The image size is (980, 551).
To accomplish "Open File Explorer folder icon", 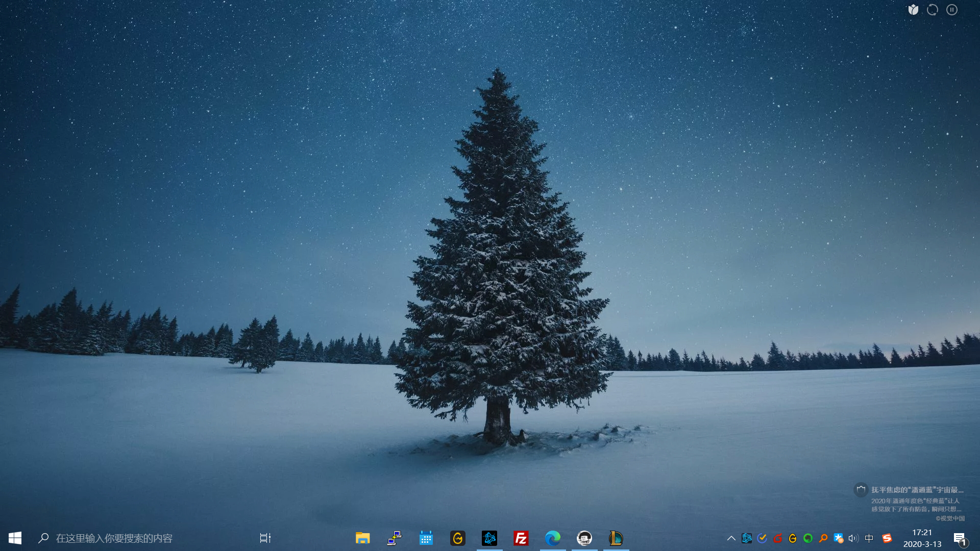I will click(x=362, y=538).
